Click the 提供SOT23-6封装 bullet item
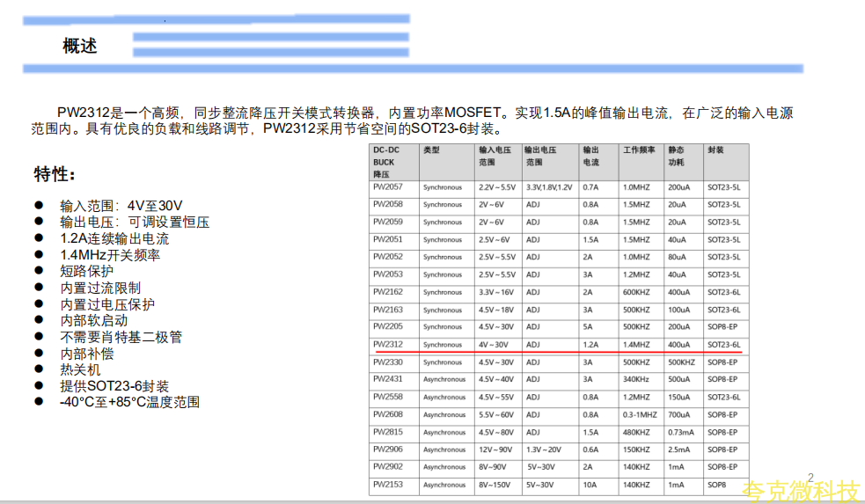The image size is (865, 504). (x=114, y=386)
